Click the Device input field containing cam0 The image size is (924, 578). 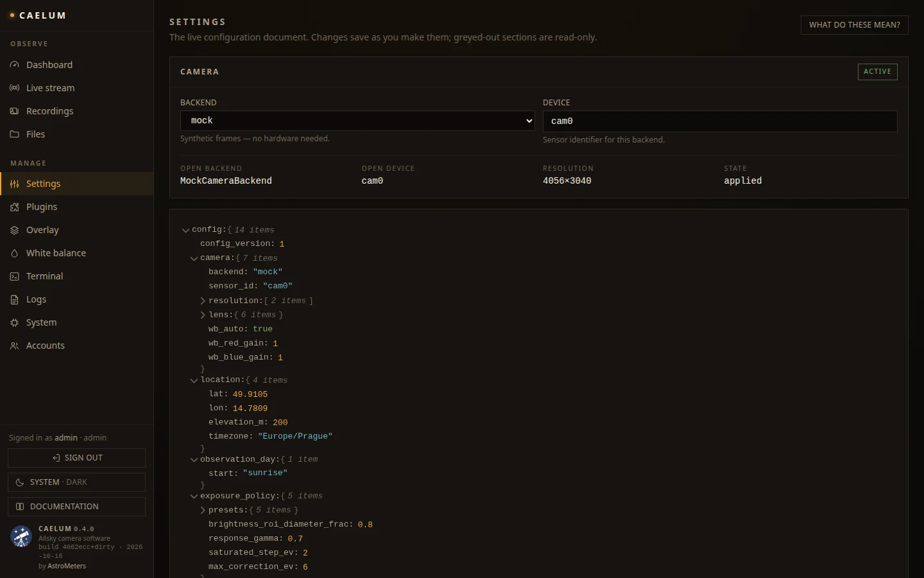720,121
